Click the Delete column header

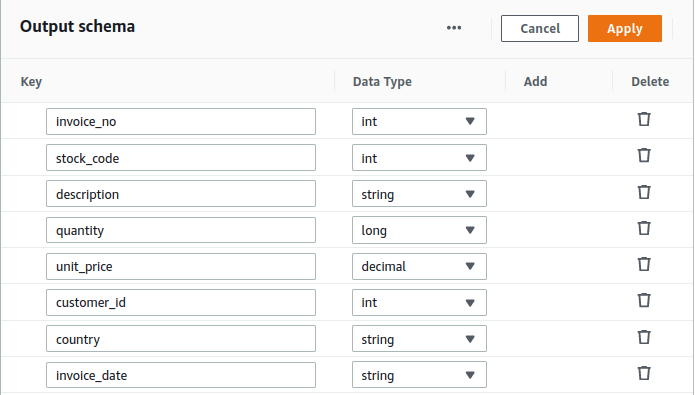650,82
